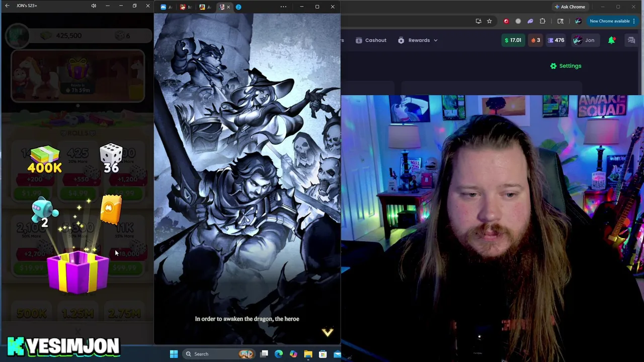Open the emulator window's three-dot menu
Screen dimensions: 644x362
(x=283, y=7)
